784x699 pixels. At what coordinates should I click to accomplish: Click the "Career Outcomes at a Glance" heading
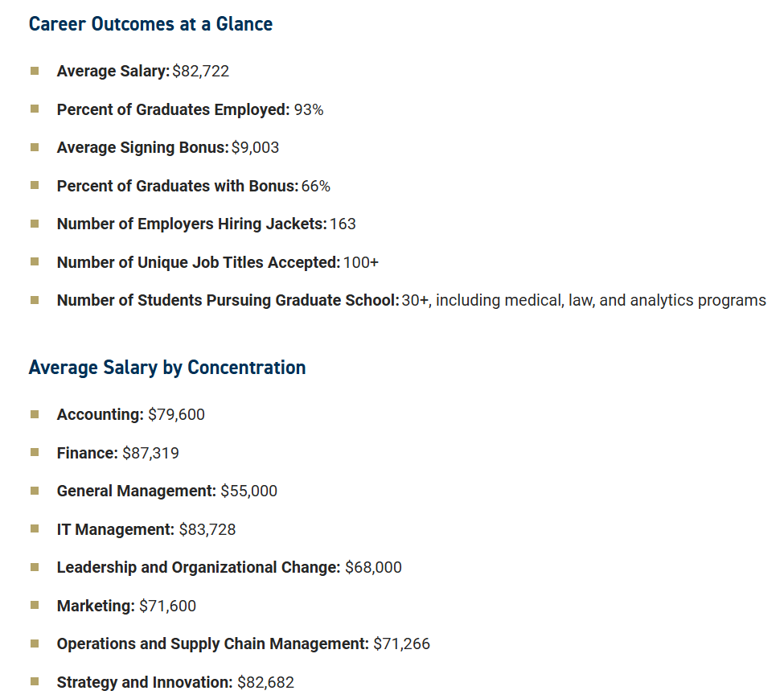click(x=150, y=24)
